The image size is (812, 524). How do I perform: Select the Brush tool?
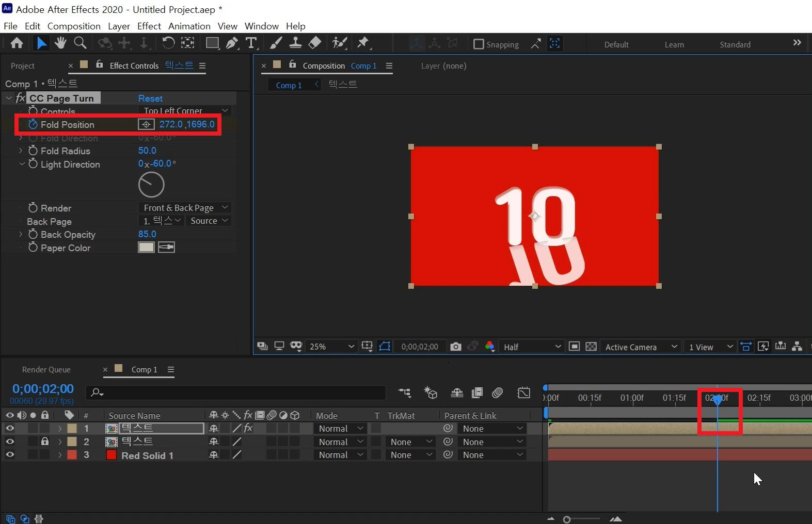pyautogui.click(x=276, y=43)
